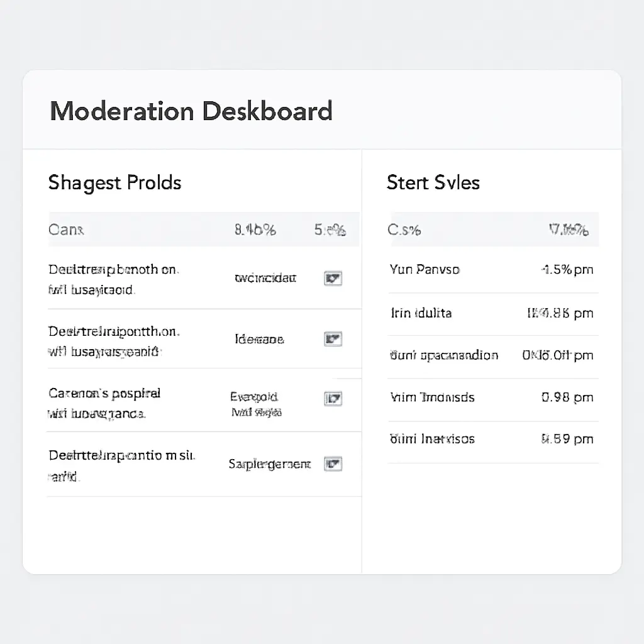This screenshot has height=644, width=644.
Task: Click the action icon in the twcincidat row
Action: pos(333,278)
